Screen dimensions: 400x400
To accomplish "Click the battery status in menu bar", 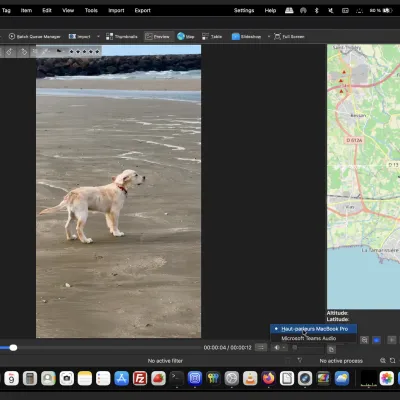I will click(381, 10).
